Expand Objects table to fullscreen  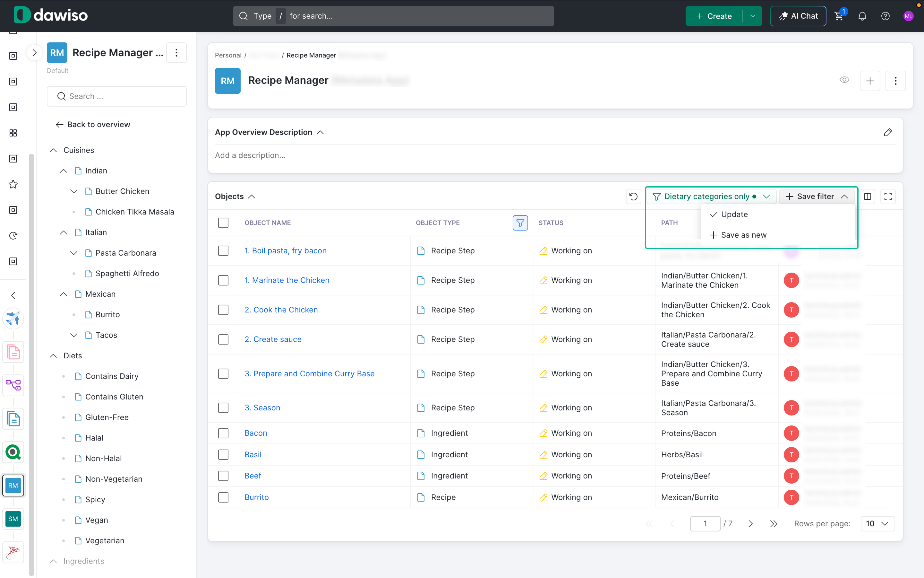pos(888,197)
